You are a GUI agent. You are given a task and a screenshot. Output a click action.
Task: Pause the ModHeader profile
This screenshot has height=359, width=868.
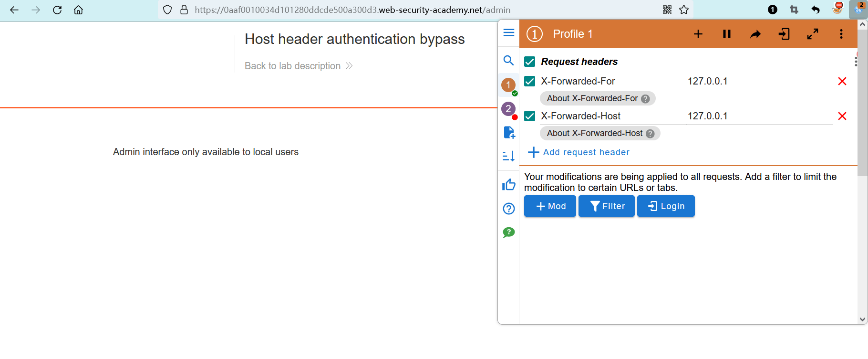[726, 34]
